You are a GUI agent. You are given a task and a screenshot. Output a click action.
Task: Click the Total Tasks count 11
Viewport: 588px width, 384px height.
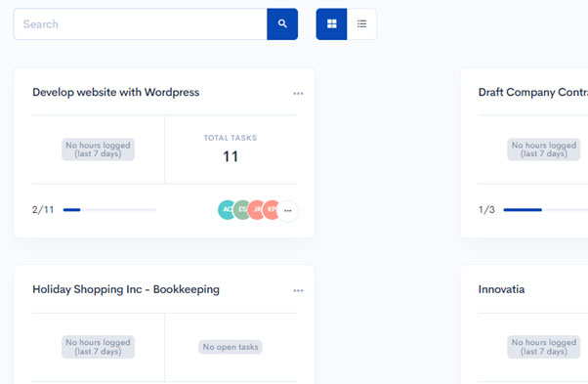[x=231, y=156]
